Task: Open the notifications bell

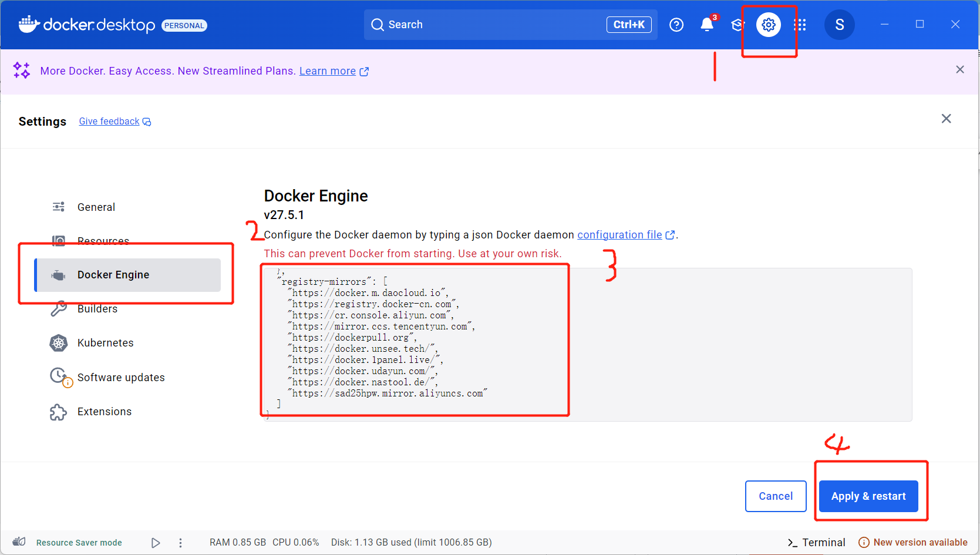Action: pos(707,25)
